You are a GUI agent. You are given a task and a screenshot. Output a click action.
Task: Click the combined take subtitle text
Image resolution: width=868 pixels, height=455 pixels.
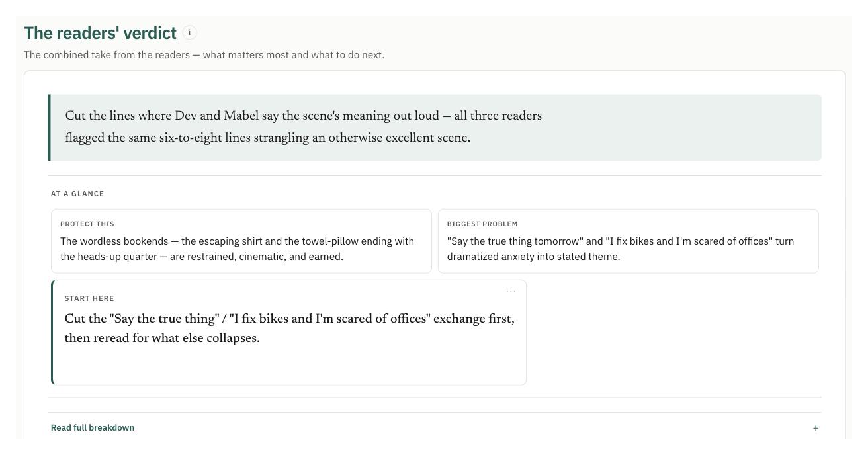pos(204,55)
